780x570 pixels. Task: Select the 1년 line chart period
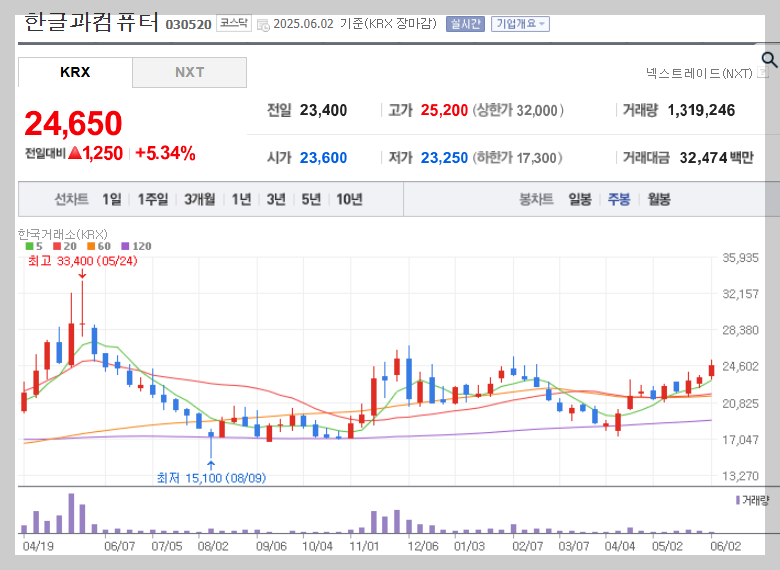[x=241, y=199]
